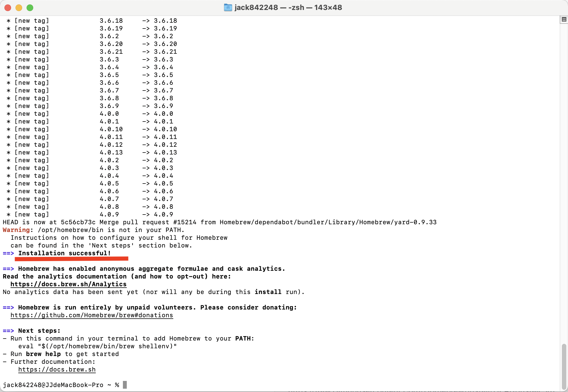Screen dimensions: 568x392
Task: Click the 'Instructions on how to configure your shell' line
Action: (119, 238)
